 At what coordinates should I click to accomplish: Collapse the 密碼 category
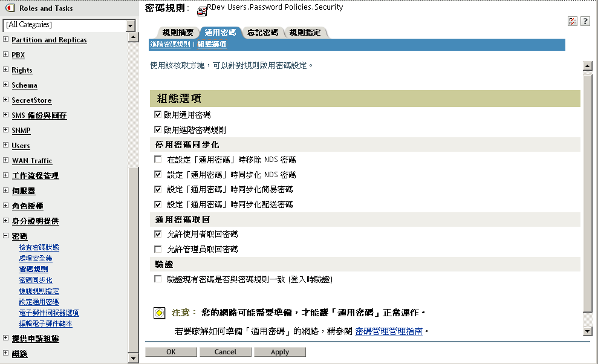tap(5, 236)
